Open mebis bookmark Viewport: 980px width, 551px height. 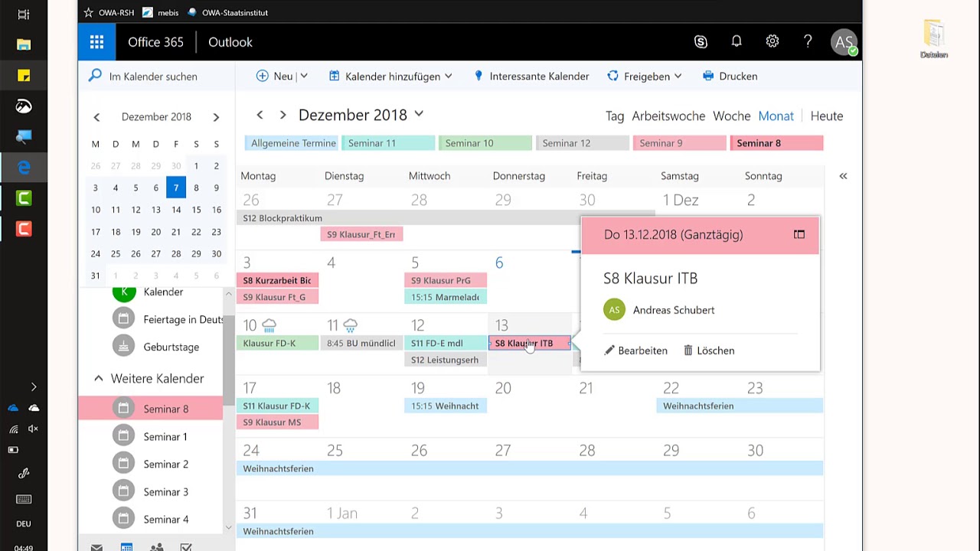(161, 12)
